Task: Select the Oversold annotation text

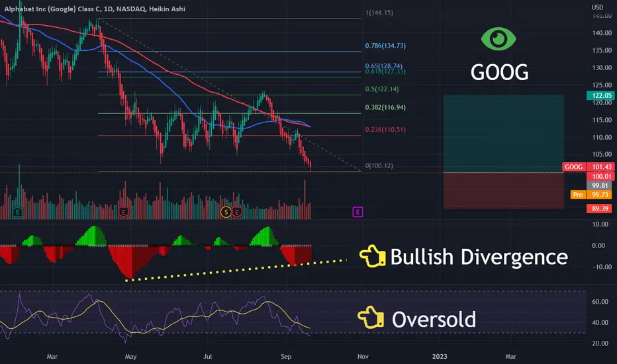Action: click(x=434, y=319)
